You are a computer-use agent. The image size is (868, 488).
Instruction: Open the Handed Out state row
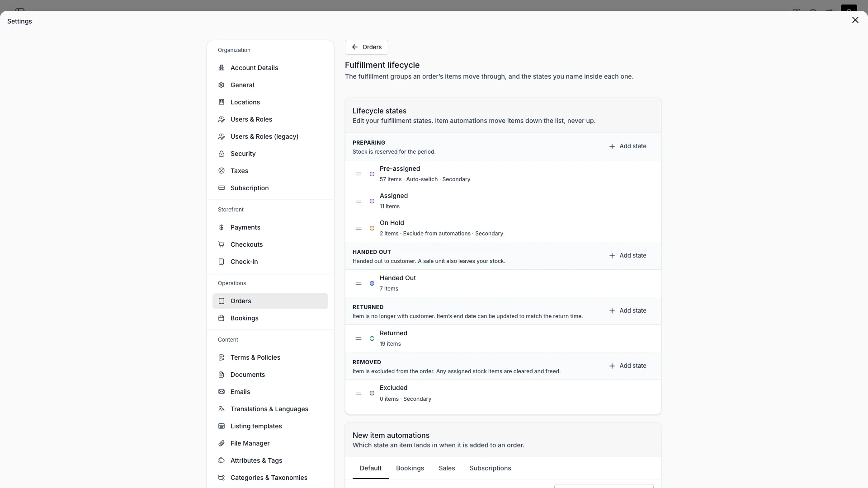tap(503, 283)
